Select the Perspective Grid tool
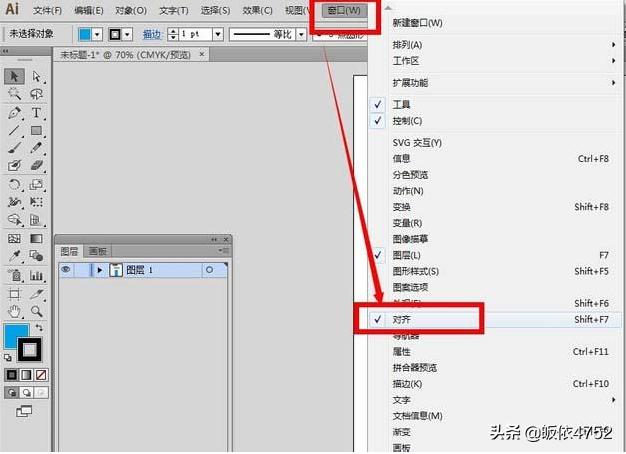 [x=37, y=220]
